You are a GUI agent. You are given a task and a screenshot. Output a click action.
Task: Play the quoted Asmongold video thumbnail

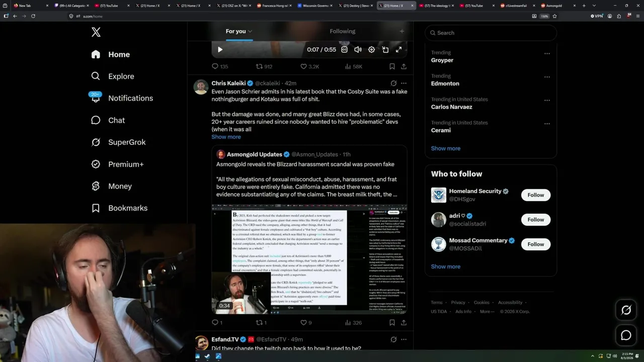309,259
